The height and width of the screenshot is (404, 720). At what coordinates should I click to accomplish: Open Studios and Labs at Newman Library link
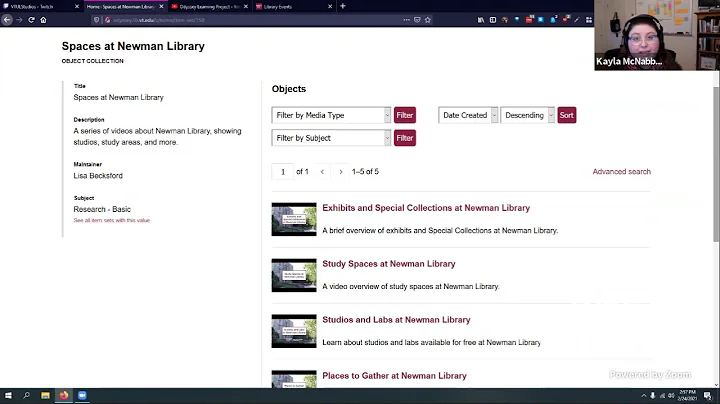point(396,320)
